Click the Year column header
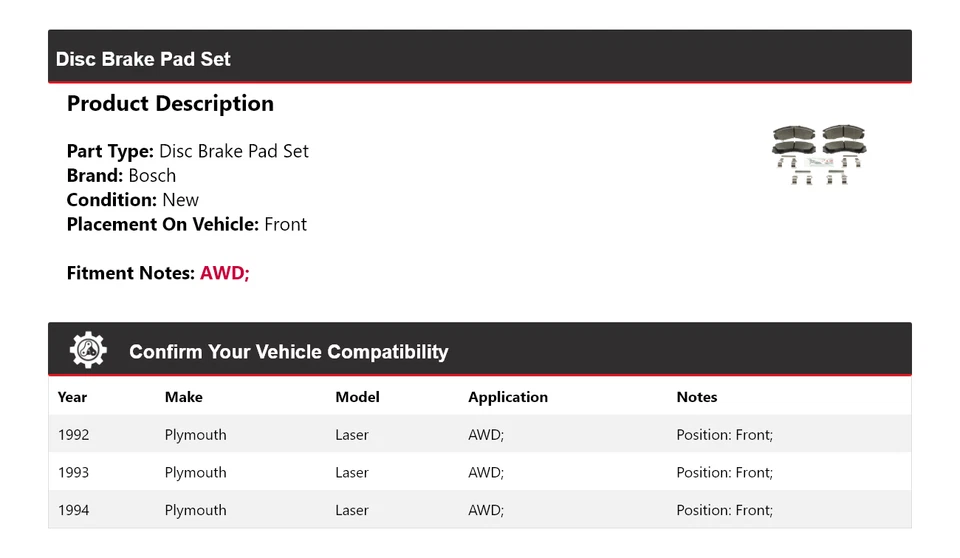The width and height of the screenshot is (960, 558). (72, 397)
